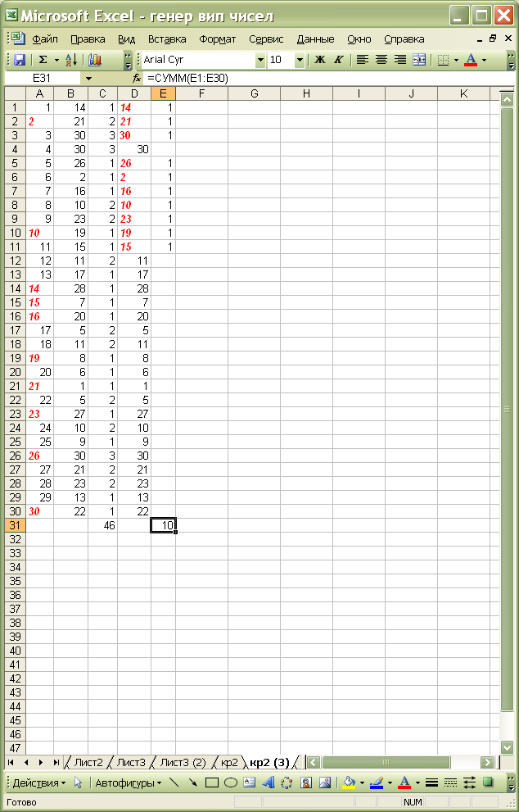Switch to the Лист3 (2) sheet tab
This screenshot has height=812, width=519.
click(x=183, y=762)
